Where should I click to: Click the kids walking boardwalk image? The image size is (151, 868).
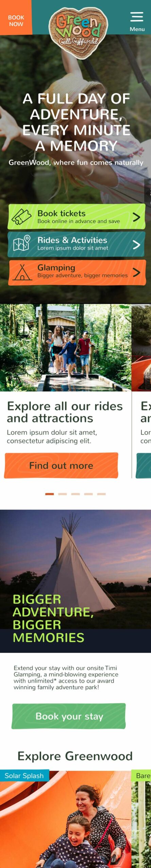65,348
